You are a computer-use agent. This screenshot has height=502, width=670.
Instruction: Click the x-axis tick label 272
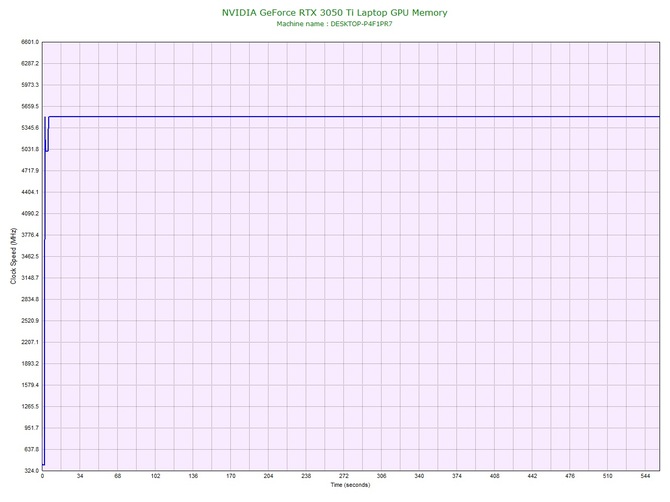344,476
